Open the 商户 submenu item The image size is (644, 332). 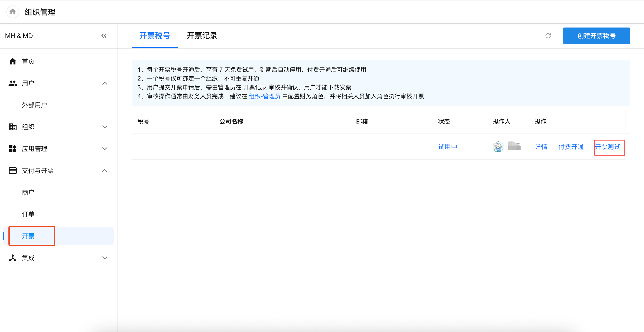click(x=28, y=192)
